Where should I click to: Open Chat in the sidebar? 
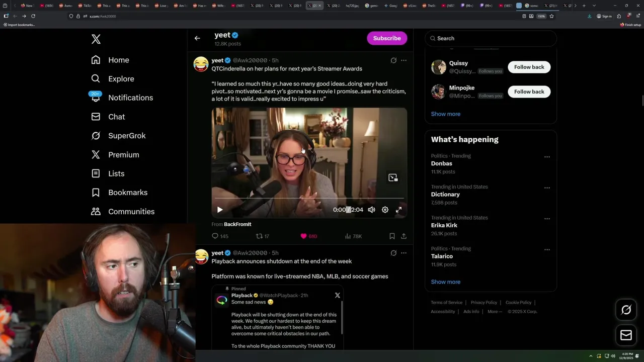(108, 117)
